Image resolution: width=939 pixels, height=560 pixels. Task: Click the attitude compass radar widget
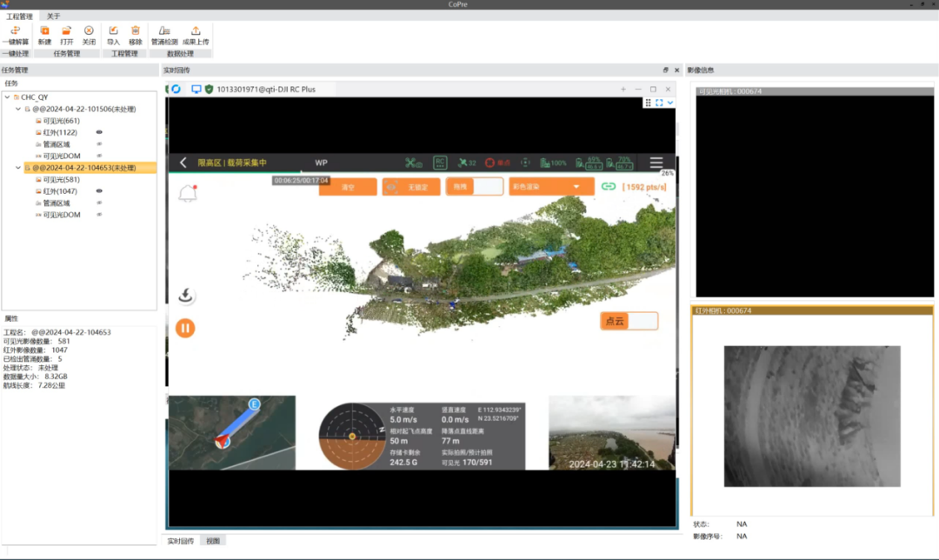tap(351, 436)
